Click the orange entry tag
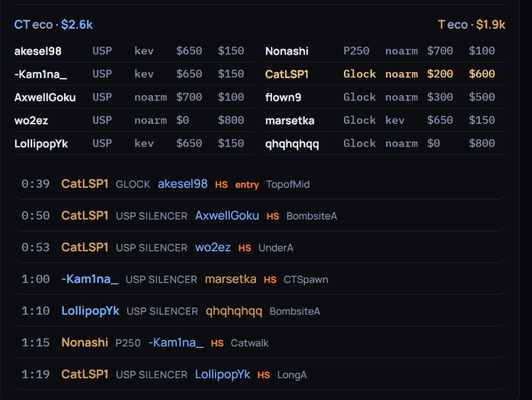Screen dimensions: 532x400 pyautogui.click(x=247, y=185)
